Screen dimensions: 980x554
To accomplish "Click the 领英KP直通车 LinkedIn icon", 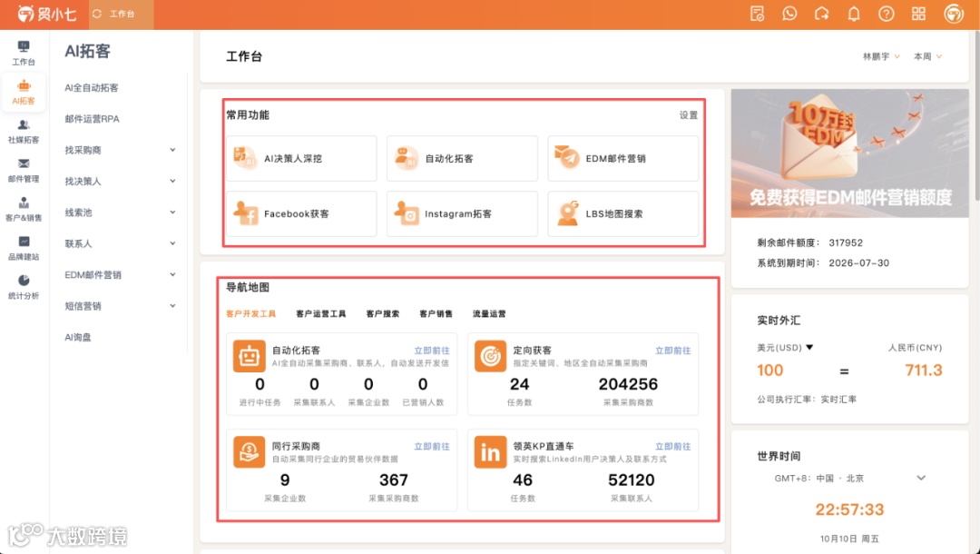I will click(x=491, y=452).
